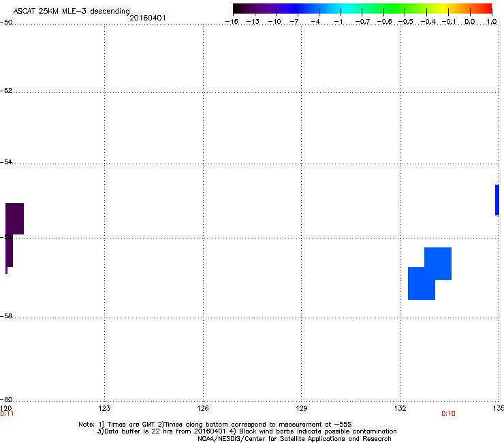Image resolution: width=504 pixels, height=443 pixels.
Task: Click the red 0:11 time stamp
Action: (7, 414)
